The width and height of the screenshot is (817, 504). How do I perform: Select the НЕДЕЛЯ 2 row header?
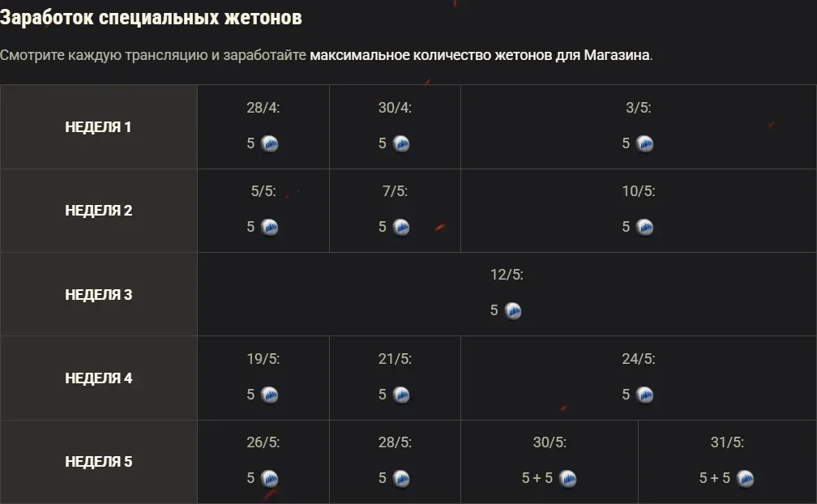click(98, 211)
